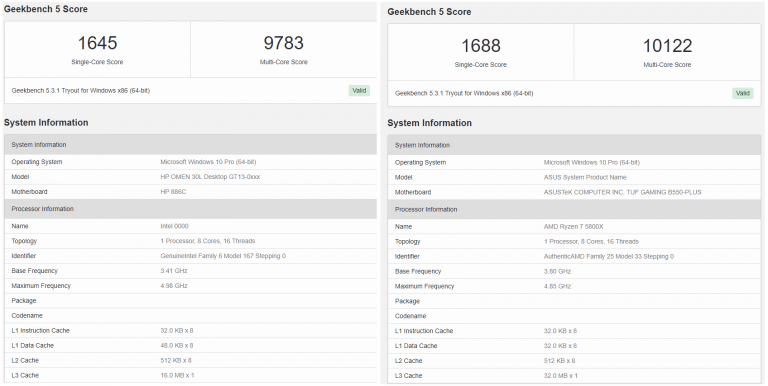Click the Model label beside ASUS System Product Name
Image resolution: width=768 pixels, height=386 pixels.
tap(404, 177)
